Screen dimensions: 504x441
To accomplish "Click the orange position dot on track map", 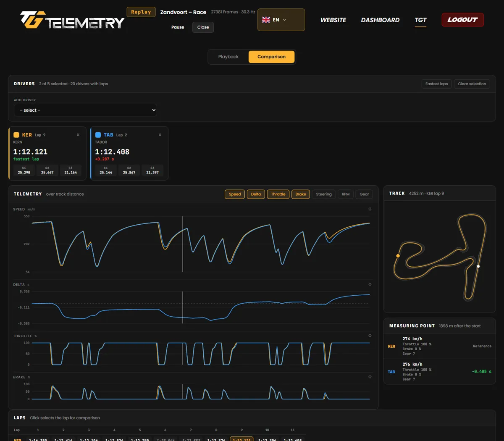I will pyautogui.click(x=398, y=256).
